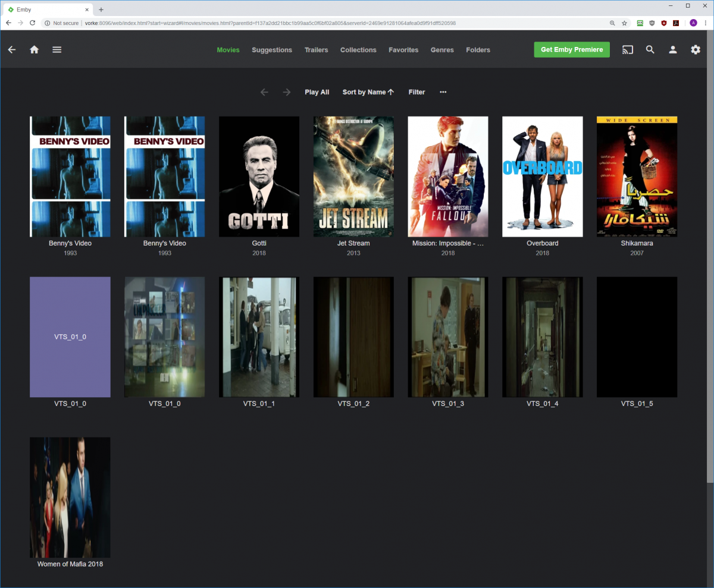Open the hamburger navigation menu
714x588 pixels.
[x=57, y=50]
